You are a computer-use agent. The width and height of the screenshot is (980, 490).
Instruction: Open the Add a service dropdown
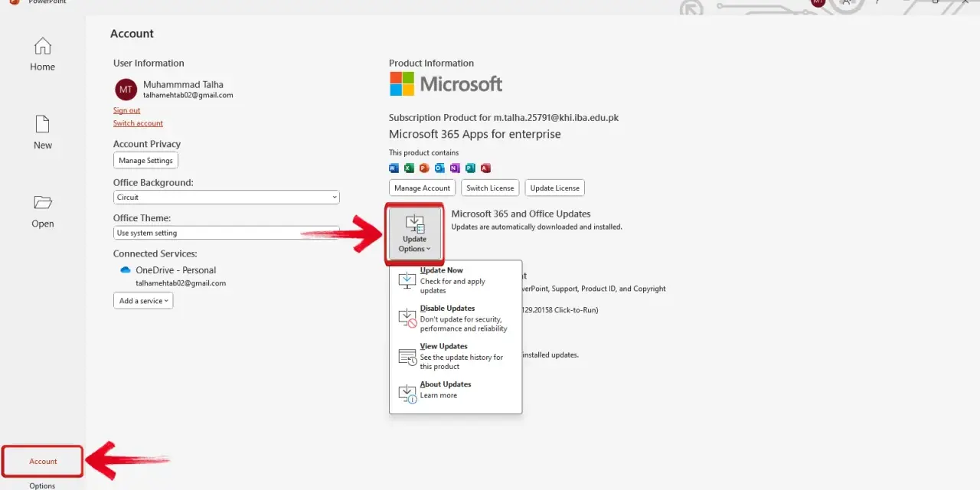143,301
